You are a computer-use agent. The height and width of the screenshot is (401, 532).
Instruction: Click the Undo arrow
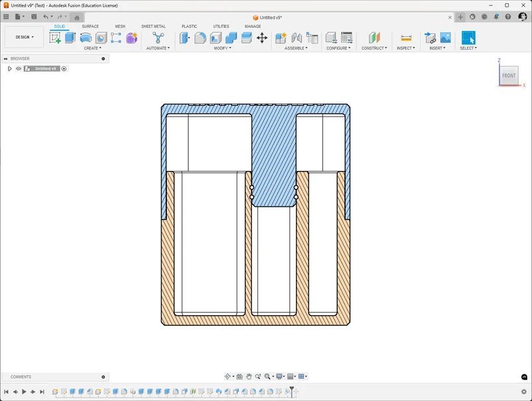coord(45,17)
